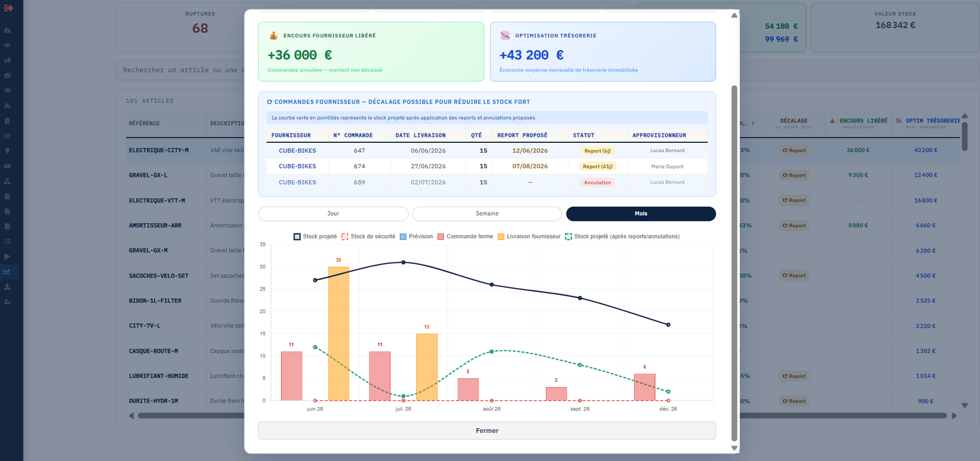Click horizontal scrollbar left arrow under table
The height and width of the screenshot is (461, 980).
click(131, 416)
